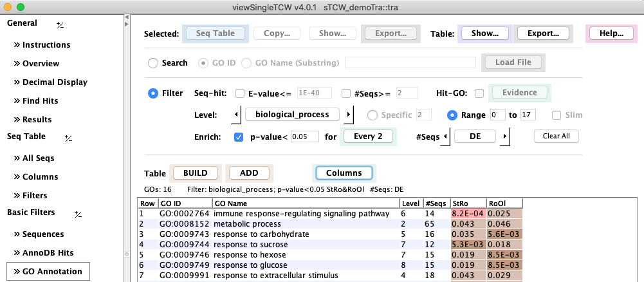The width and height of the screenshot is (644, 282).
Task: Click the Level left arrow button
Action: tap(236, 115)
